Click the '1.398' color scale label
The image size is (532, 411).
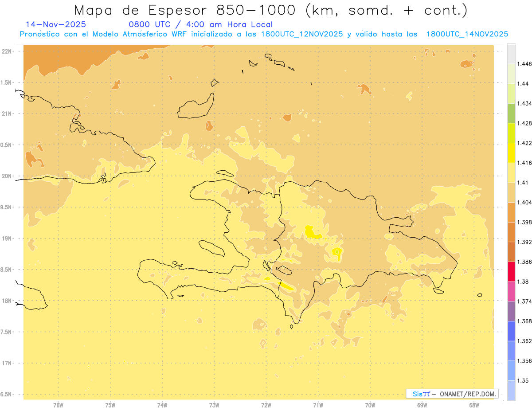[524, 222]
